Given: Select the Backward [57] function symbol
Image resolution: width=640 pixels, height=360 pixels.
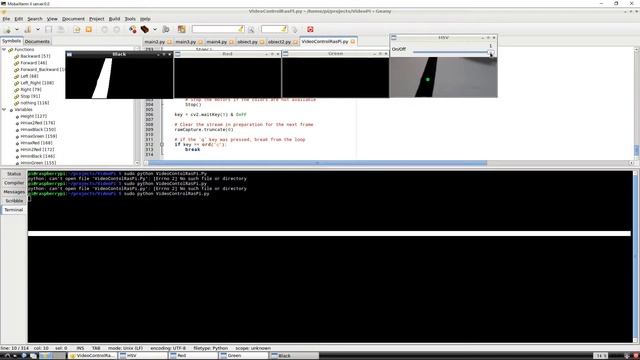Looking at the screenshot, I should click(x=35, y=56).
